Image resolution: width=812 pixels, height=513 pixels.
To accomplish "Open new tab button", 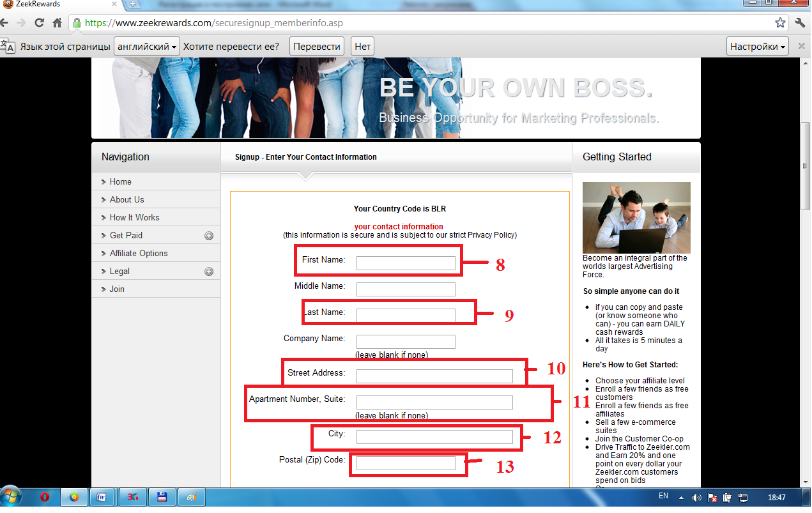I will pyautogui.click(x=134, y=4).
